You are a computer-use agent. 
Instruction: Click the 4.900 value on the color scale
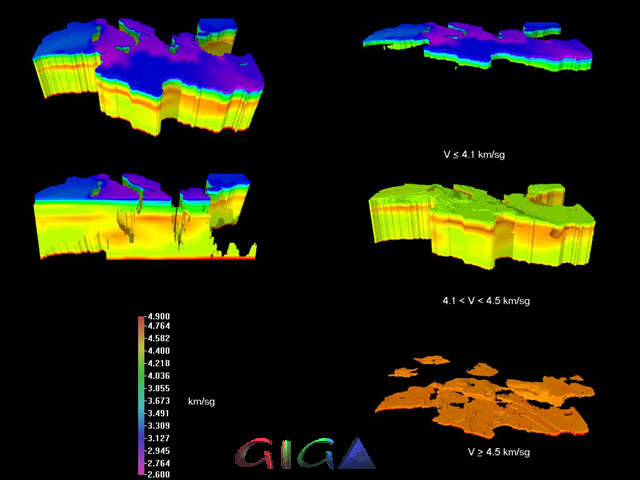[x=158, y=317]
